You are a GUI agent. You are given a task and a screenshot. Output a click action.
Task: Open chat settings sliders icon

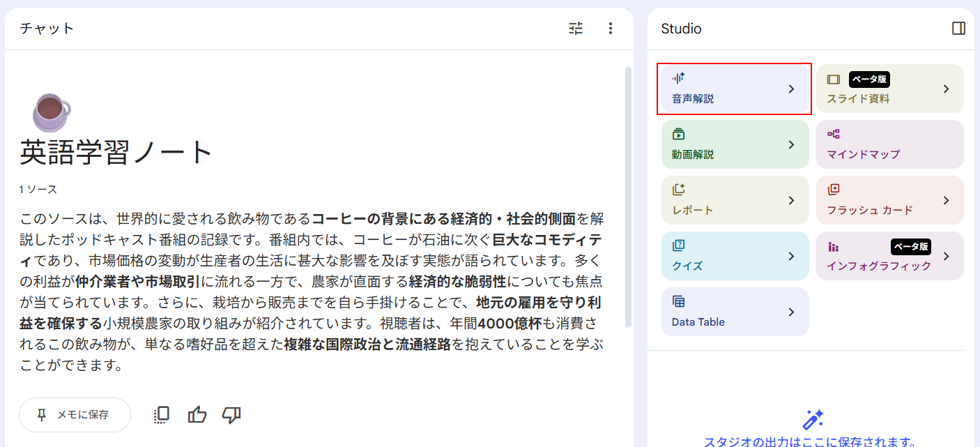[576, 29]
